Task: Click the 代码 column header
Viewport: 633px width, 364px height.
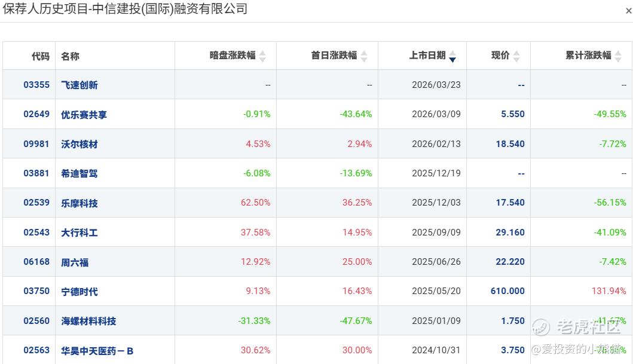Action: (41, 56)
